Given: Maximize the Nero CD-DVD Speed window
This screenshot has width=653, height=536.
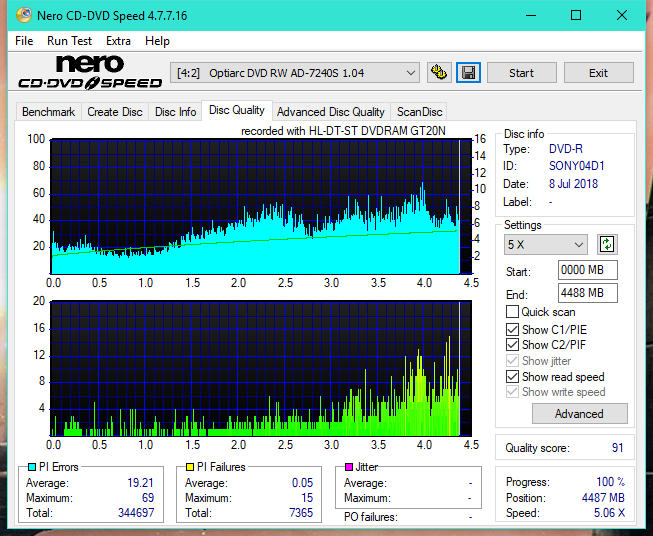Looking at the screenshot, I should 576,15.
